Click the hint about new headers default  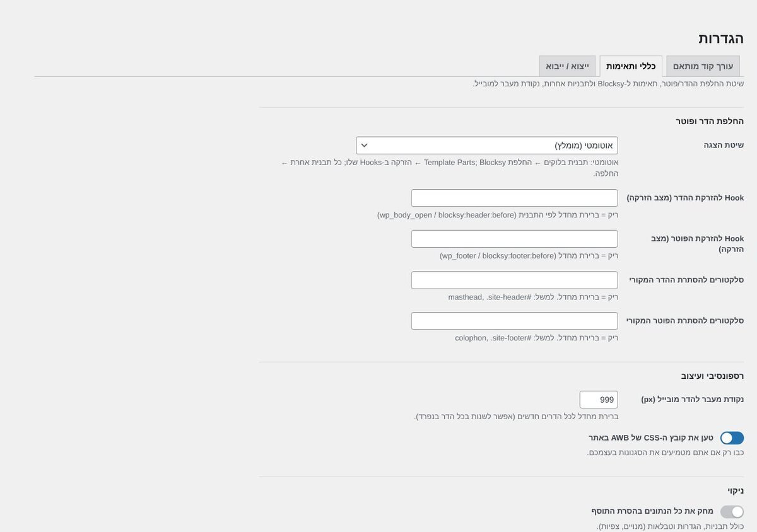click(516, 417)
